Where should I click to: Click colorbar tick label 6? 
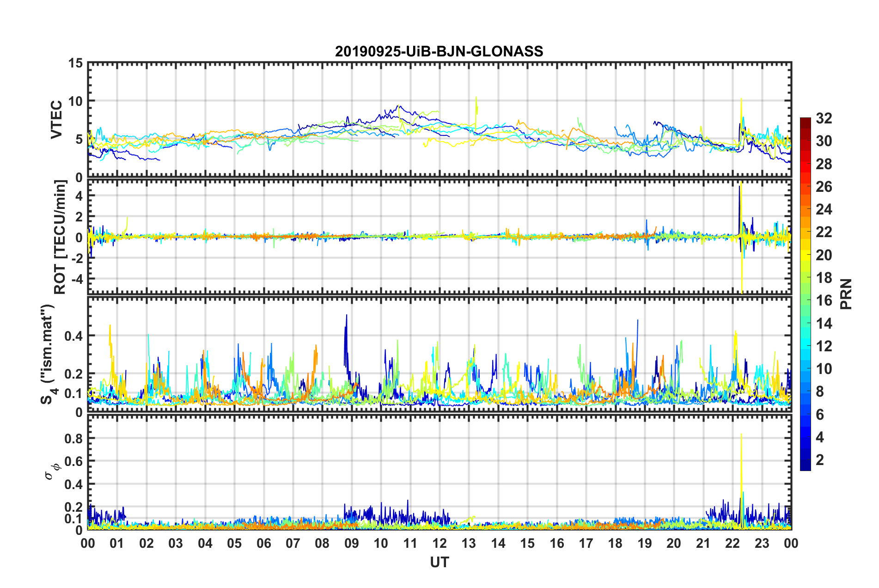click(x=820, y=415)
